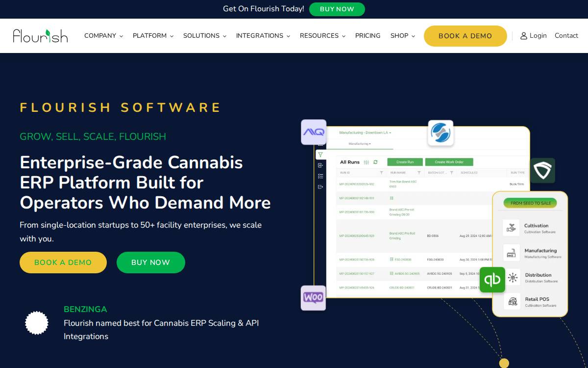Click the Retail POS store icon
The width and height of the screenshot is (588, 368).
513,301
